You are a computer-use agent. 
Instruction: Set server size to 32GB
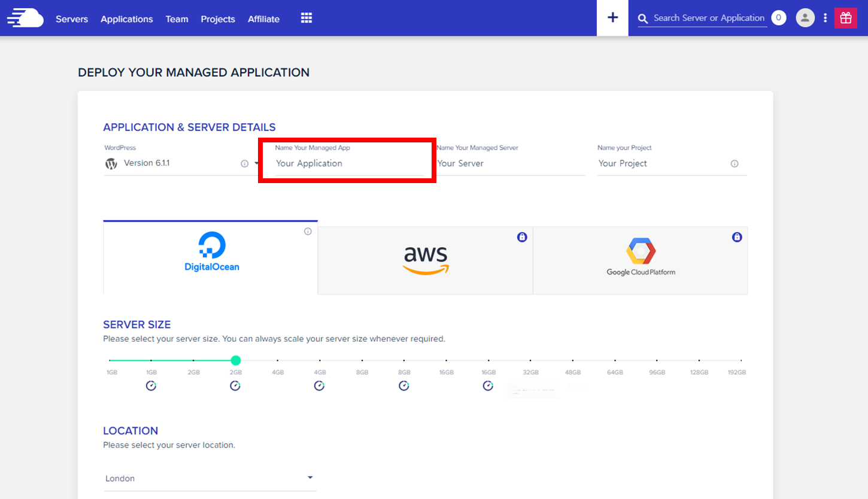(530, 372)
